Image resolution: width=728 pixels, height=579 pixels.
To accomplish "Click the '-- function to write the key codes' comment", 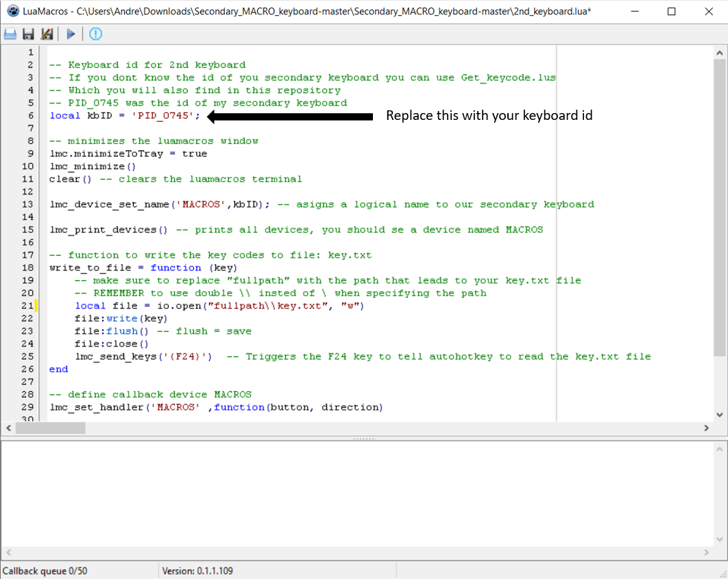I will click(210, 255).
